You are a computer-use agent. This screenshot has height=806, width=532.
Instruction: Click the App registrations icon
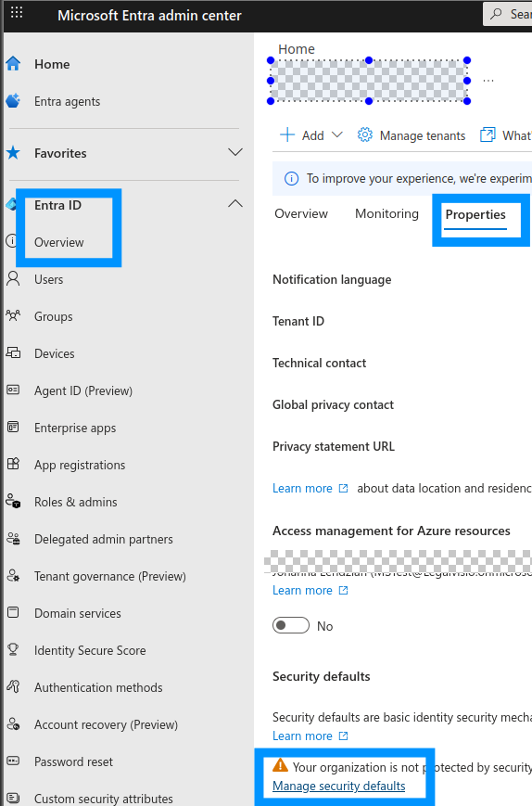[13, 464]
